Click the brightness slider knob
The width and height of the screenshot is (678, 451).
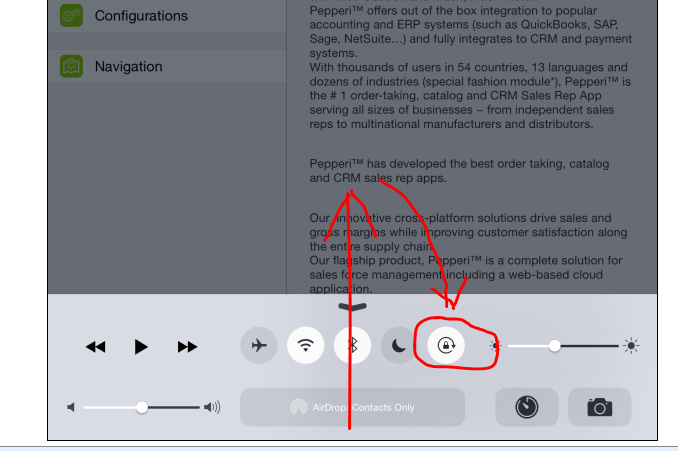coord(554,346)
